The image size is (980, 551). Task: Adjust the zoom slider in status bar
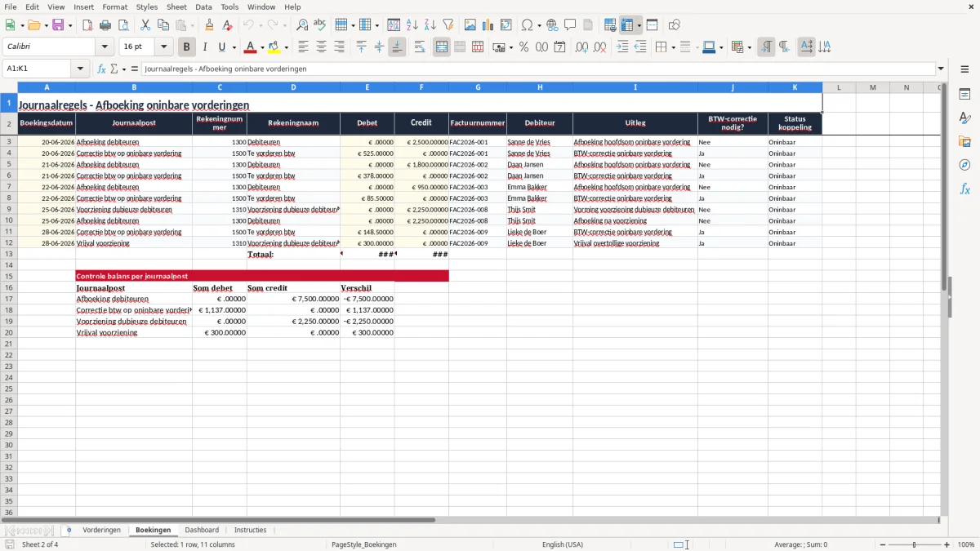[914, 544]
